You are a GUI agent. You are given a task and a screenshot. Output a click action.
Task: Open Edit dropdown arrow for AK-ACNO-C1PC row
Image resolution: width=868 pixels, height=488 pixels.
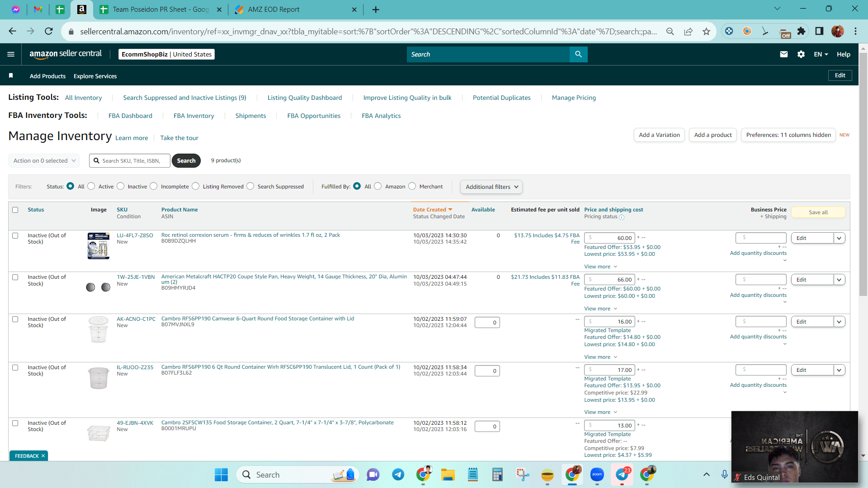(x=840, y=322)
